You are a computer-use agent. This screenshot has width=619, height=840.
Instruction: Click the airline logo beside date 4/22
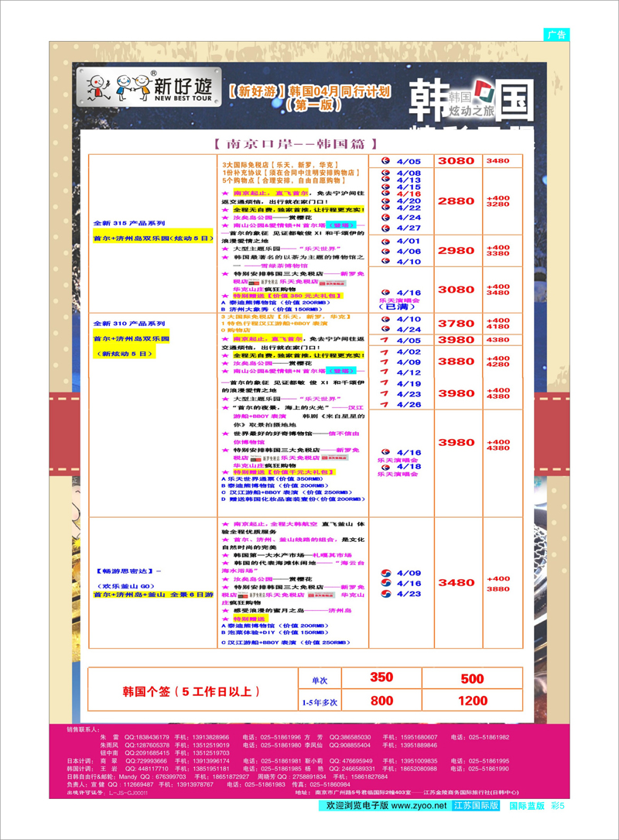(385, 207)
